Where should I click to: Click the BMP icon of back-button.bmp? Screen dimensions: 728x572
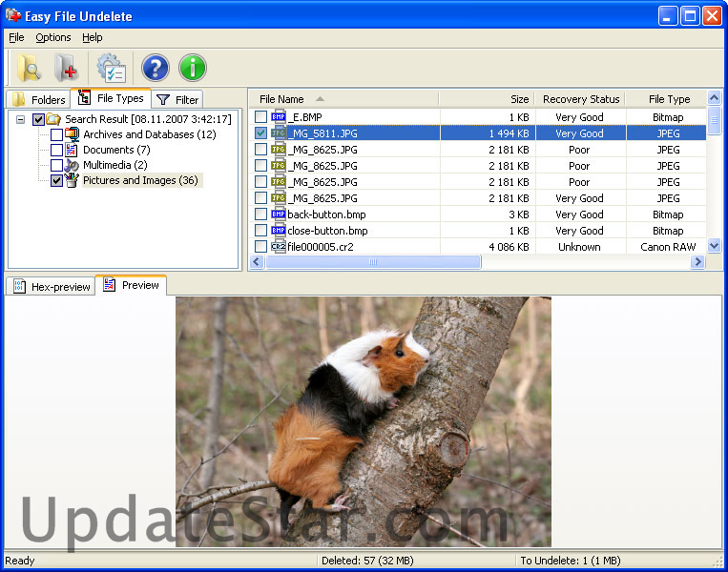(x=278, y=214)
